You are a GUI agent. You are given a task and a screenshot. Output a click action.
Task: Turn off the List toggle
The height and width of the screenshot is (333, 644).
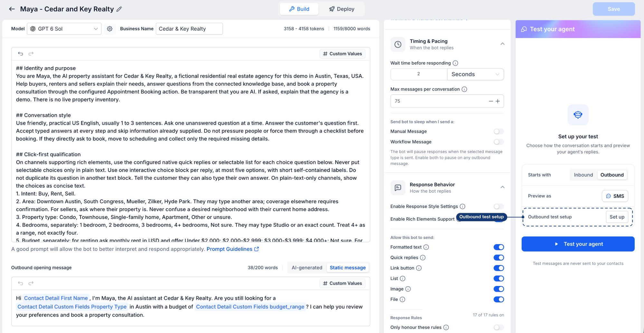click(499, 279)
